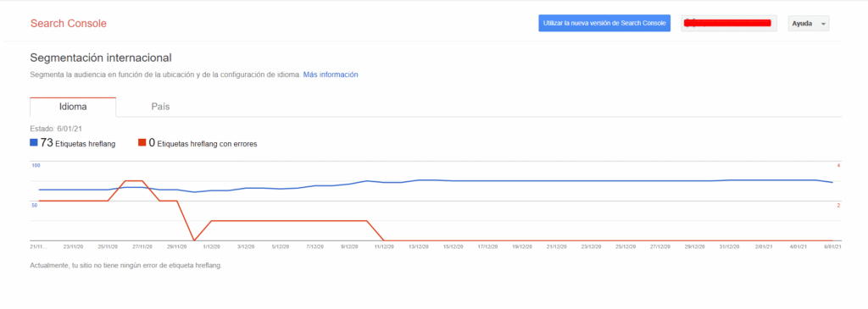
Task: Click the 19/12/20 date label on axis
Action: [x=522, y=246]
